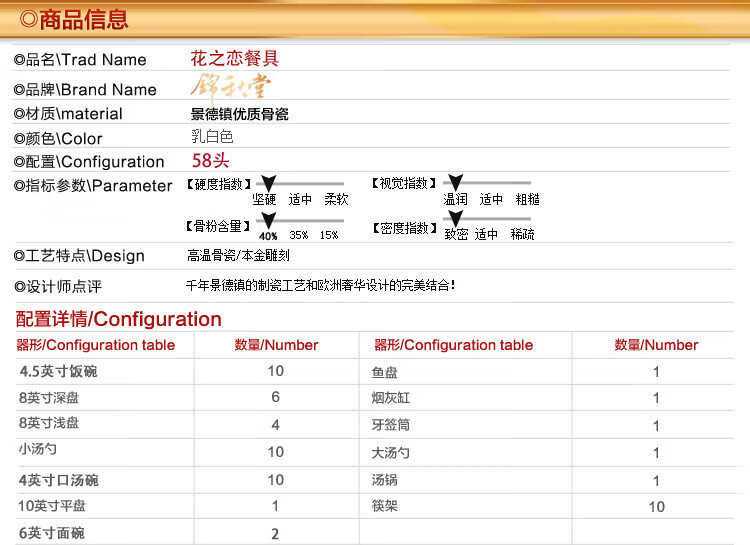Select the product name 花之恋餐具

(234, 58)
